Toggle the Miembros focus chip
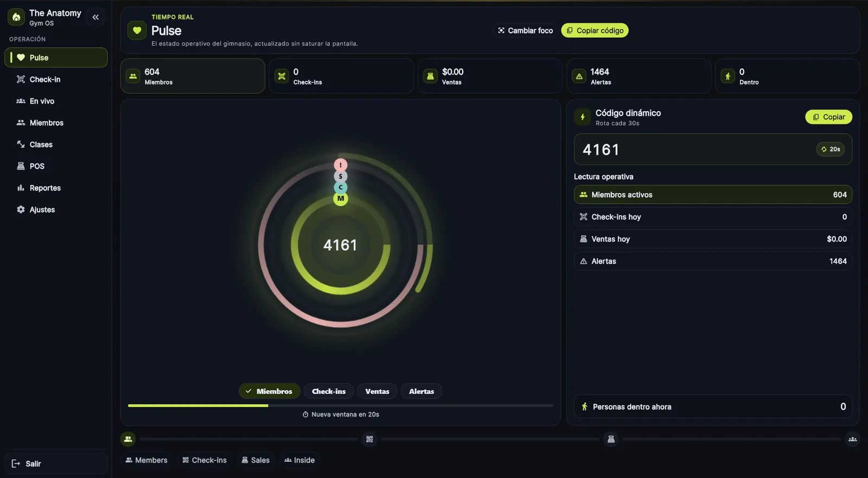This screenshot has height=478, width=868. tap(269, 391)
